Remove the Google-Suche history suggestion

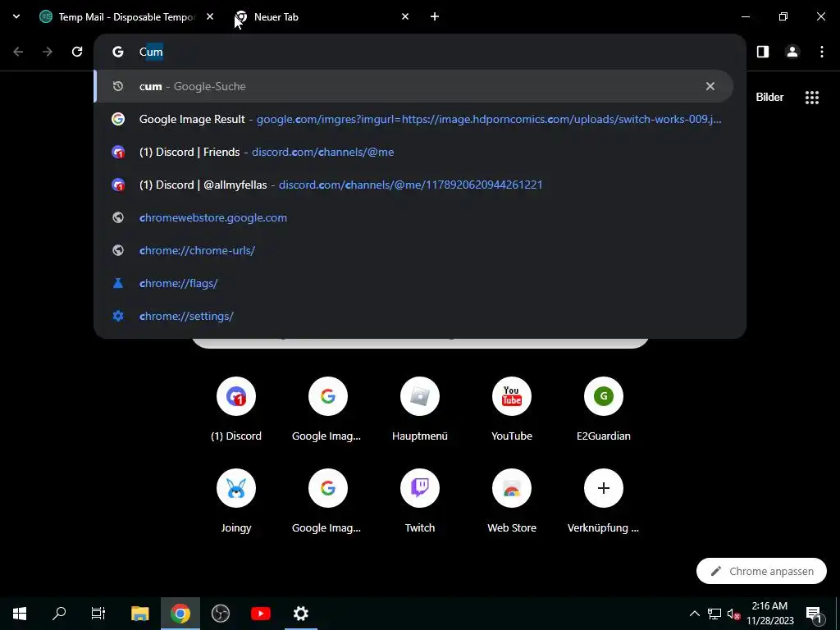click(710, 86)
